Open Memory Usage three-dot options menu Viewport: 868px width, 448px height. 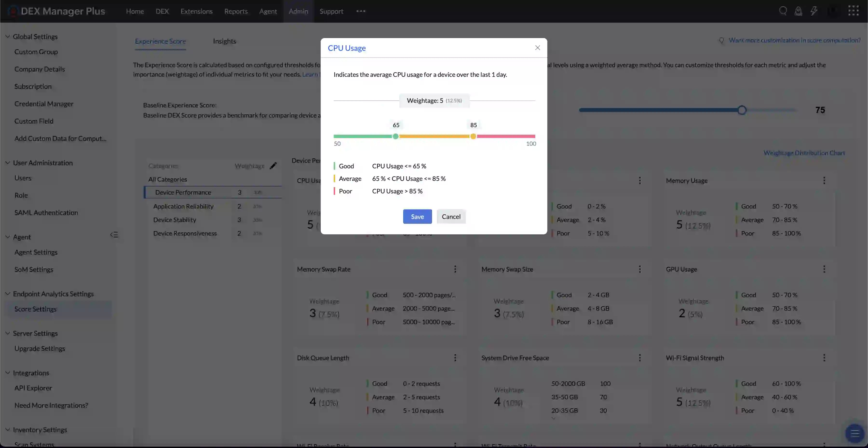click(x=825, y=180)
